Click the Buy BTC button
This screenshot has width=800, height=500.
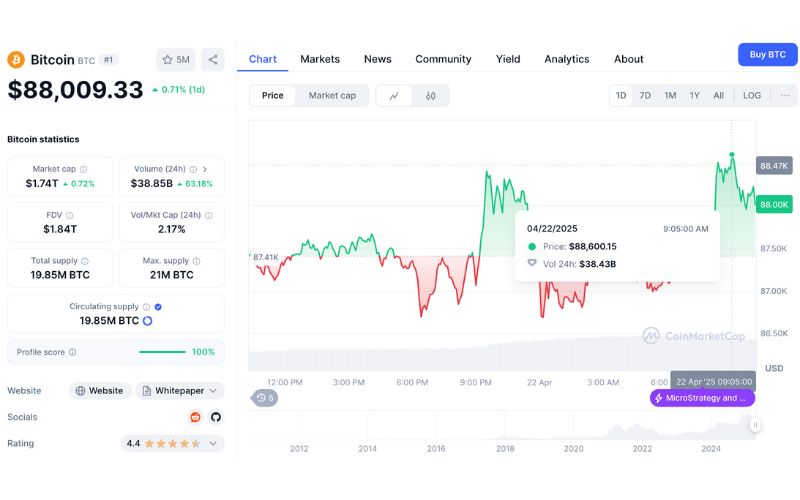coord(767,55)
